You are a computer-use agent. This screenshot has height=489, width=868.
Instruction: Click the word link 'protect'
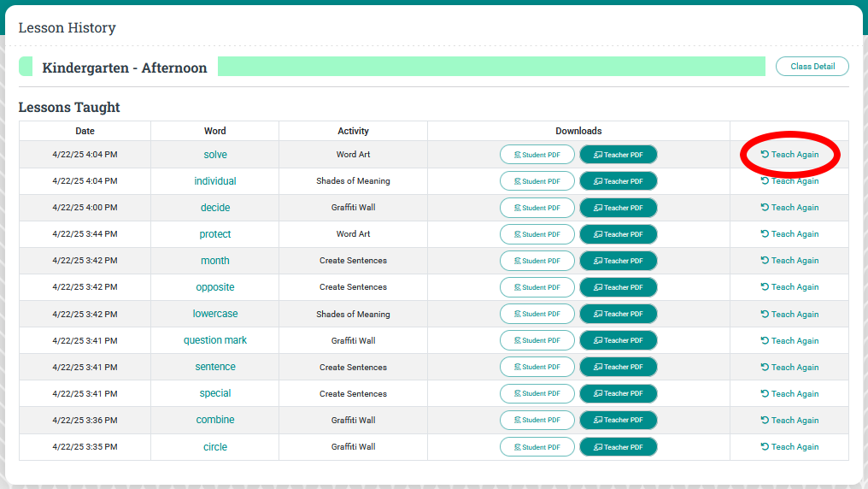point(215,234)
